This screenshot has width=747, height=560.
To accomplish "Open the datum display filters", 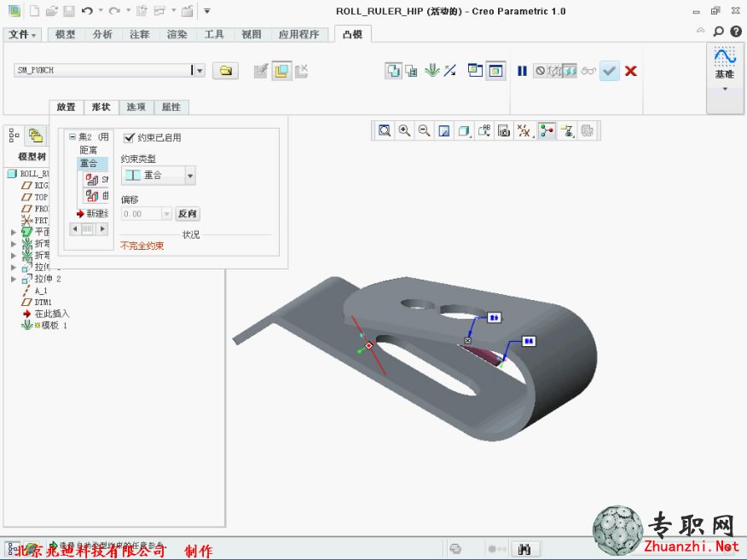I will point(524,130).
